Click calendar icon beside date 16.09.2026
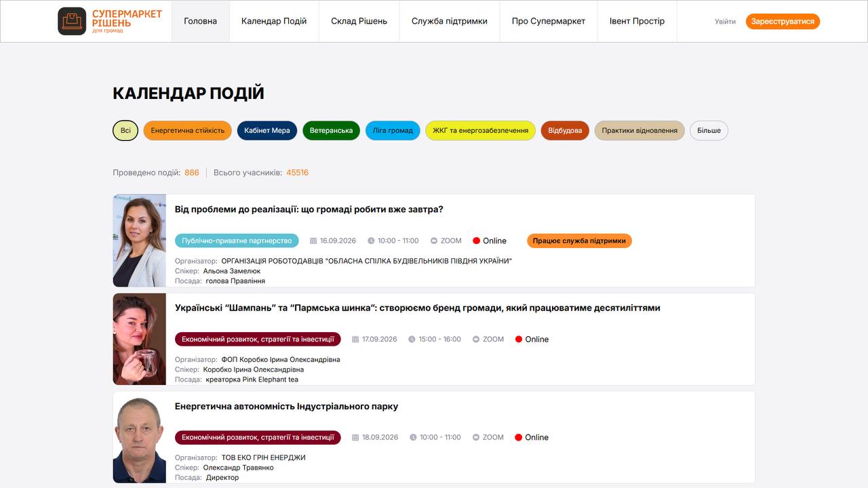The width and height of the screenshot is (868, 488). (313, 241)
